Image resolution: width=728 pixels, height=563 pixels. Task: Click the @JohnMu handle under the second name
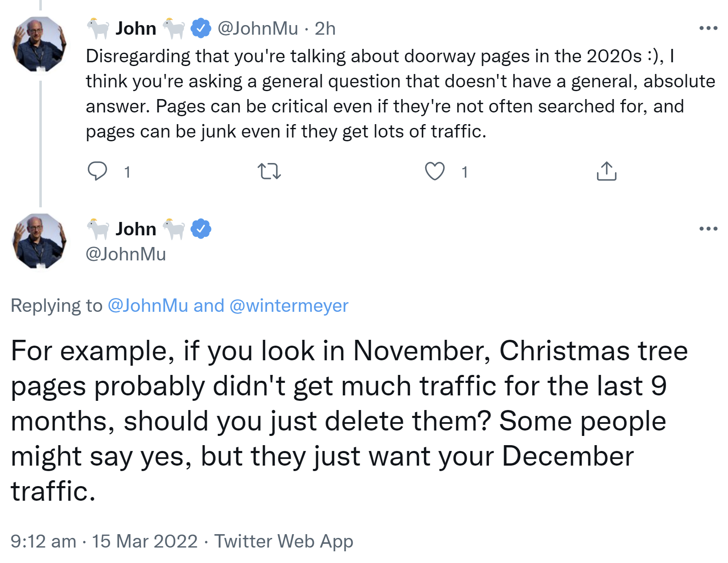126,254
